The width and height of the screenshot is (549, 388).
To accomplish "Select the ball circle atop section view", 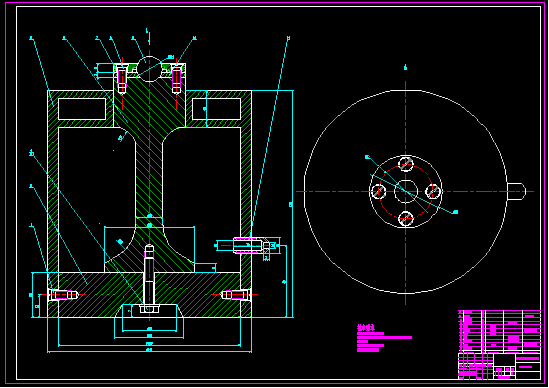I will point(150,69).
